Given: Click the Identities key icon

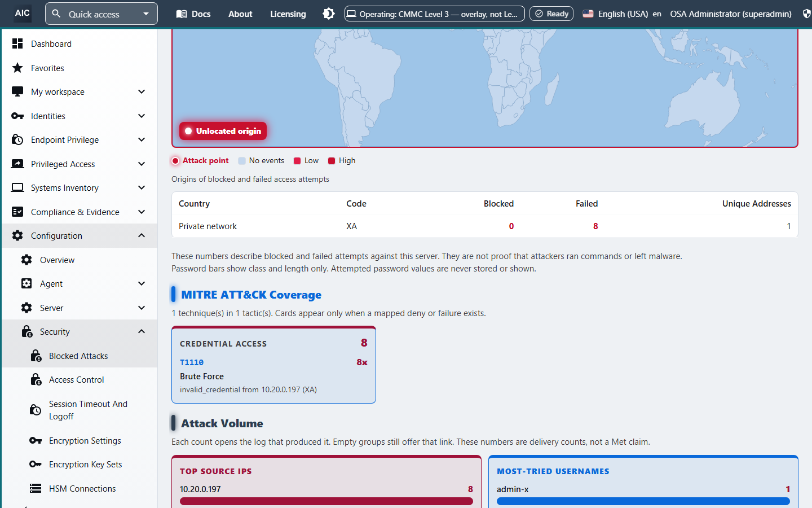Looking at the screenshot, I should click(17, 116).
